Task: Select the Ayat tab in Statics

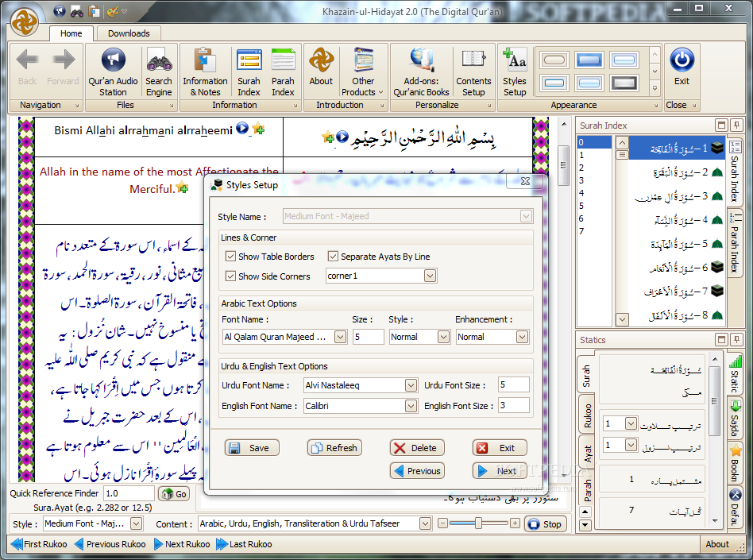Action: pyautogui.click(x=587, y=454)
